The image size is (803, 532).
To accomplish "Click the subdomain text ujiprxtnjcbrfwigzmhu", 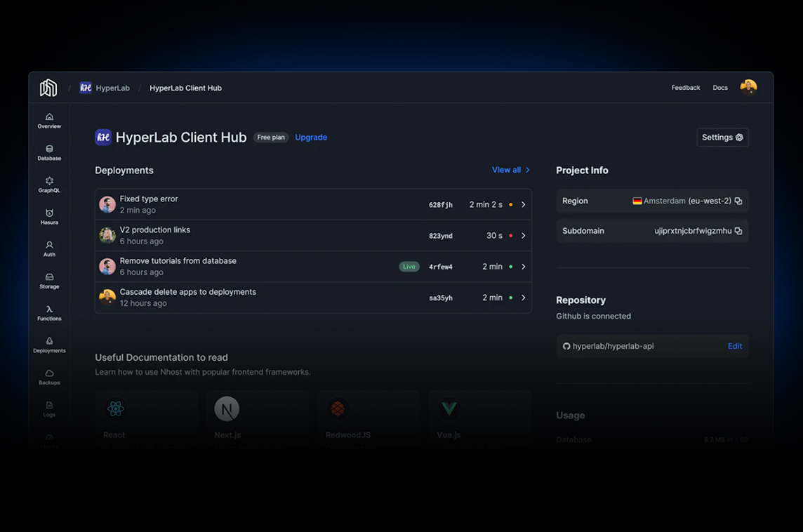I will click(x=693, y=231).
